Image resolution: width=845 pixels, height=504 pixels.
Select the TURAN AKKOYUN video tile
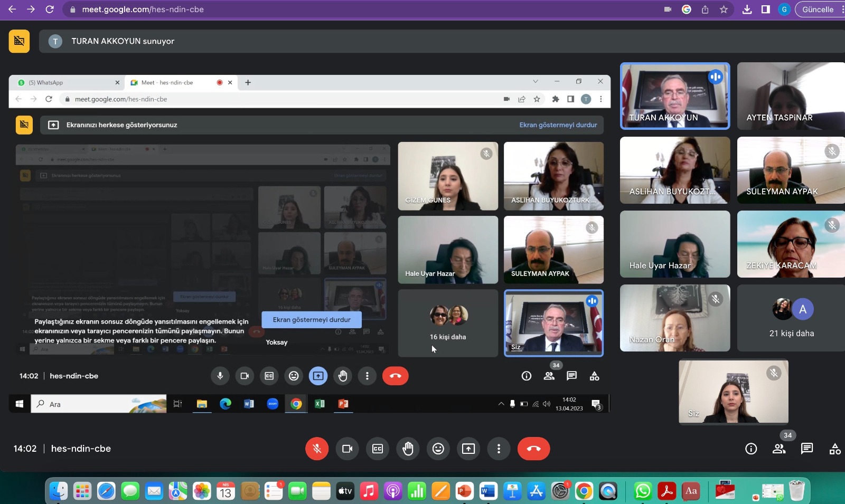pos(675,96)
